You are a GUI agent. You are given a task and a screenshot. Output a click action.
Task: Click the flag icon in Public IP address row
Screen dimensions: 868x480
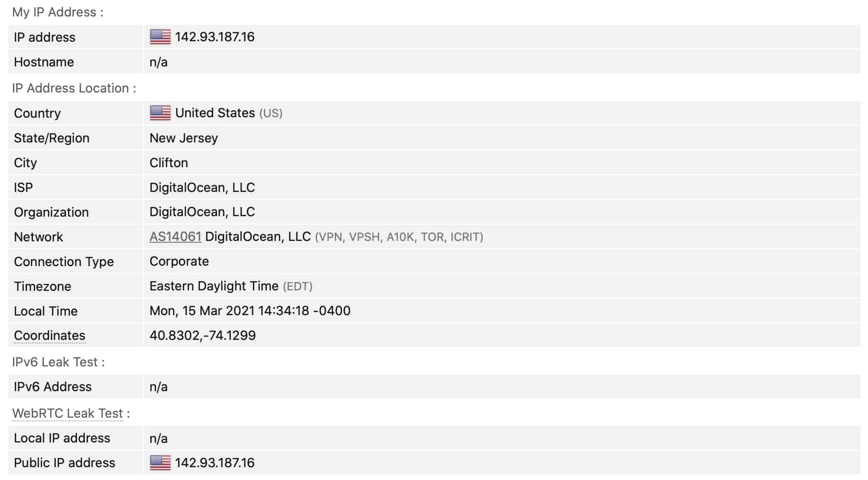point(160,463)
